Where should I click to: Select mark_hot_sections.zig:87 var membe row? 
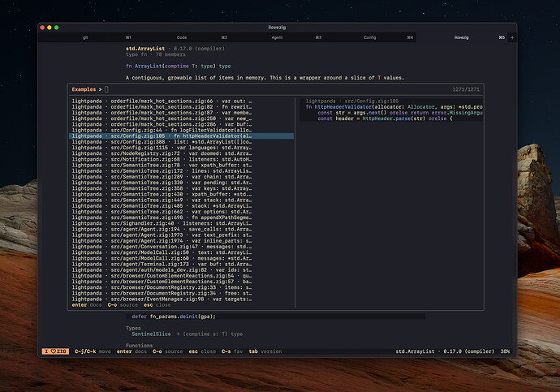point(182,113)
